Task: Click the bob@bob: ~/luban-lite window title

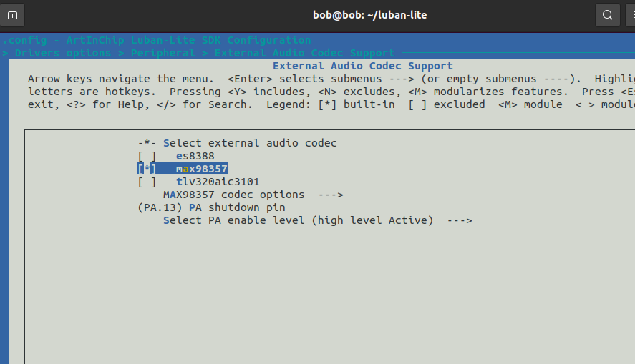Action: 369,15
